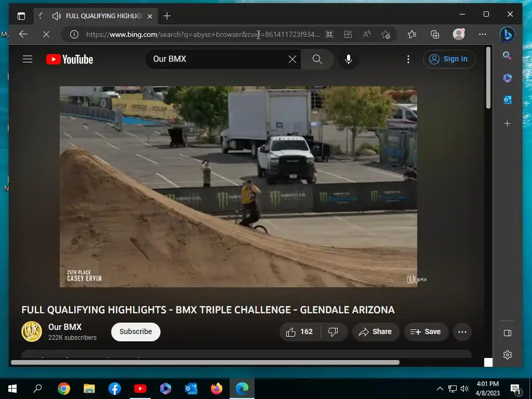Open the Our BMX channel name link

[x=65, y=327]
